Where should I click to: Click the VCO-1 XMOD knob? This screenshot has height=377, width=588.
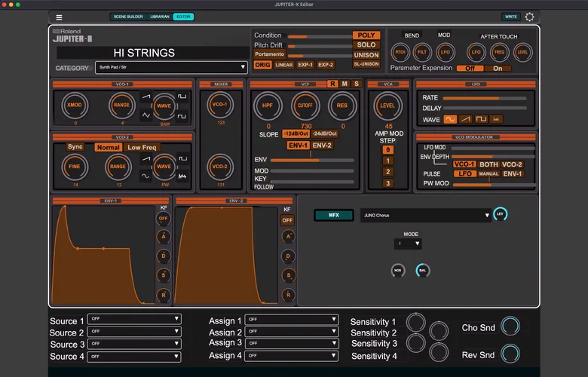click(x=75, y=106)
